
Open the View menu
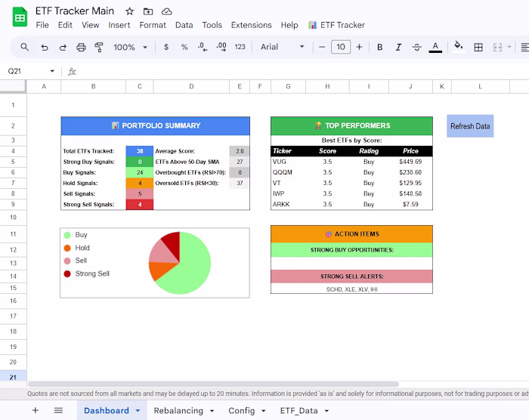click(x=91, y=25)
